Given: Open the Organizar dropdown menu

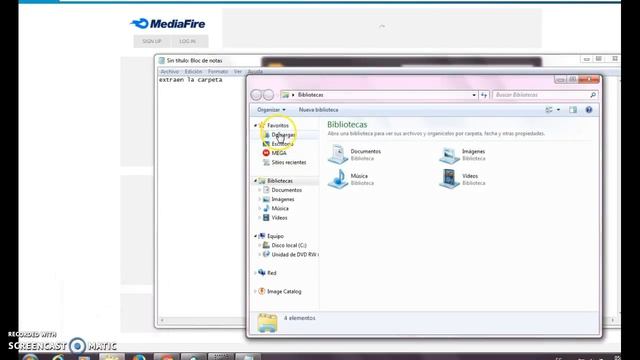Looking at the screenshot, I should coord(271,110).
